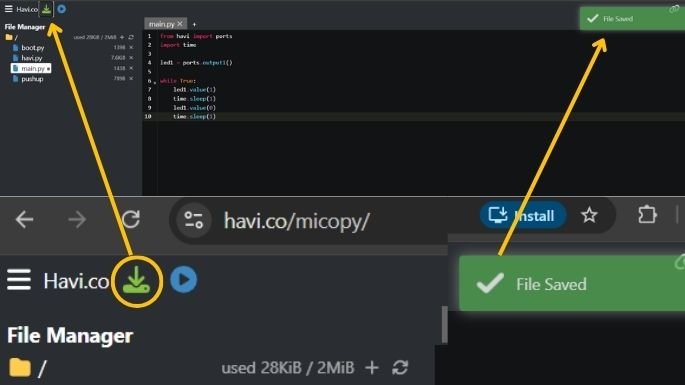The image size is (685, 385).
Task: Open site information icon left of URL
Action: pyautogui.click(x=194, y=220)
